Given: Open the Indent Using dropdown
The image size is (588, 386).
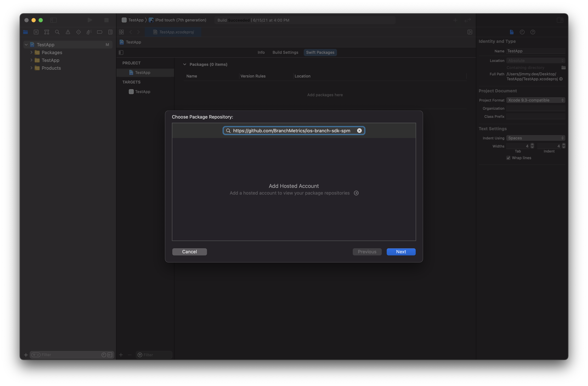Looking at the screenshot, I should (536, 138).
